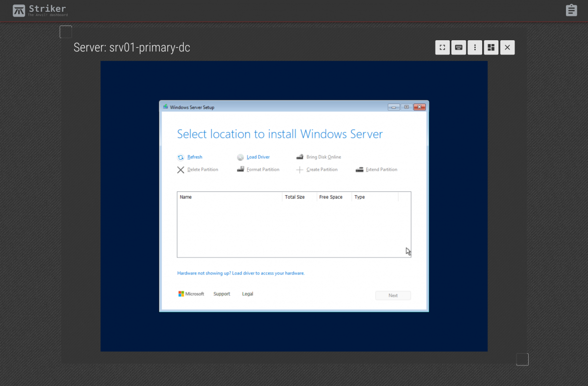Choose the Extend Partition option
This screenshot has width=588, height=386.
[x=381, y=170]
